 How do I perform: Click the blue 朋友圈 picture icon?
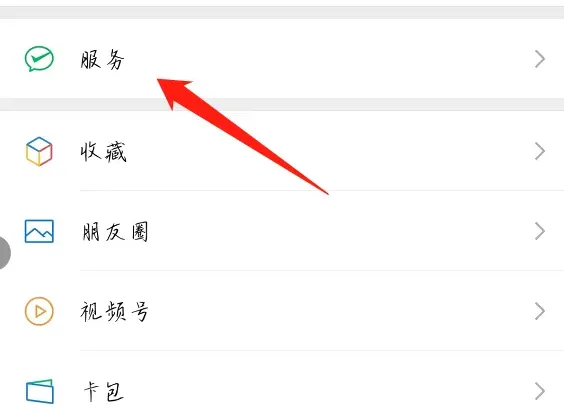39,231
